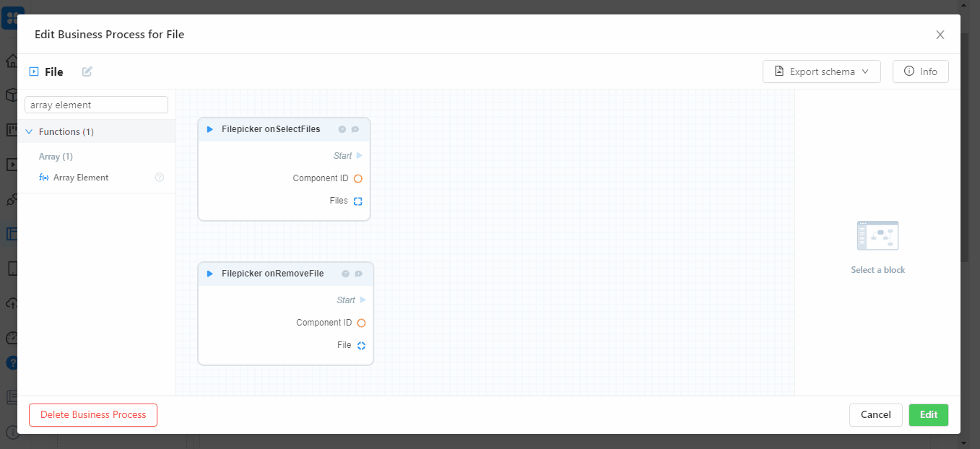This screenshot has width=980, height=449.
Task: Click the Delete Business Process button
Action: click(x=93, y=415)
